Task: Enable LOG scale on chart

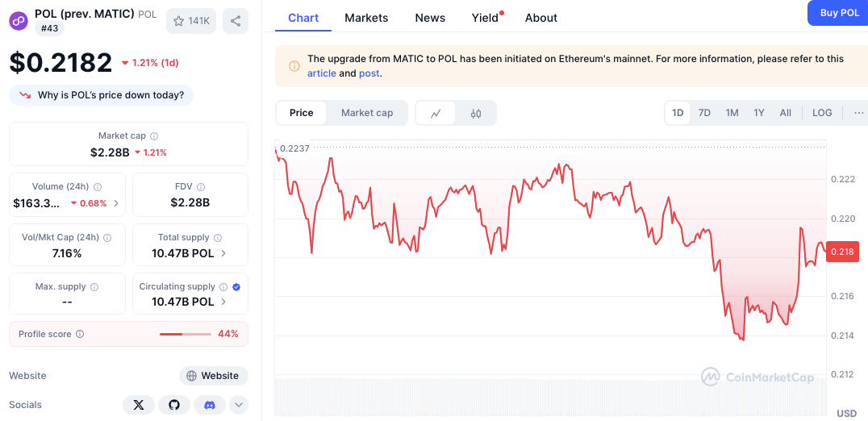Action: 822,113
